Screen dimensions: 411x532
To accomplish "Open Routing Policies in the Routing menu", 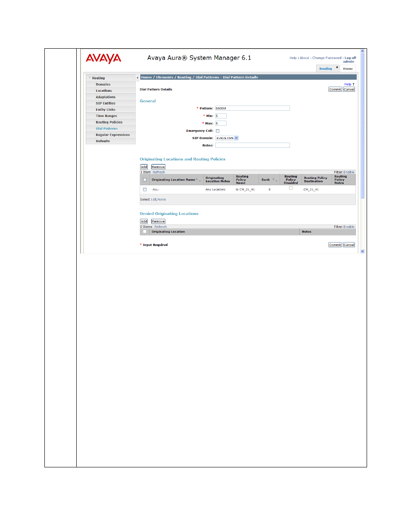I will (109, 122).
